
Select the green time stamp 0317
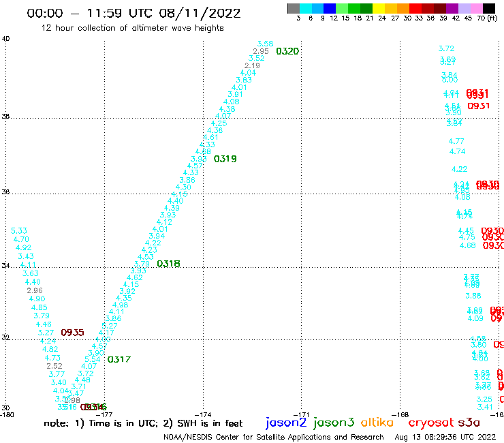[x=119, y=359]
